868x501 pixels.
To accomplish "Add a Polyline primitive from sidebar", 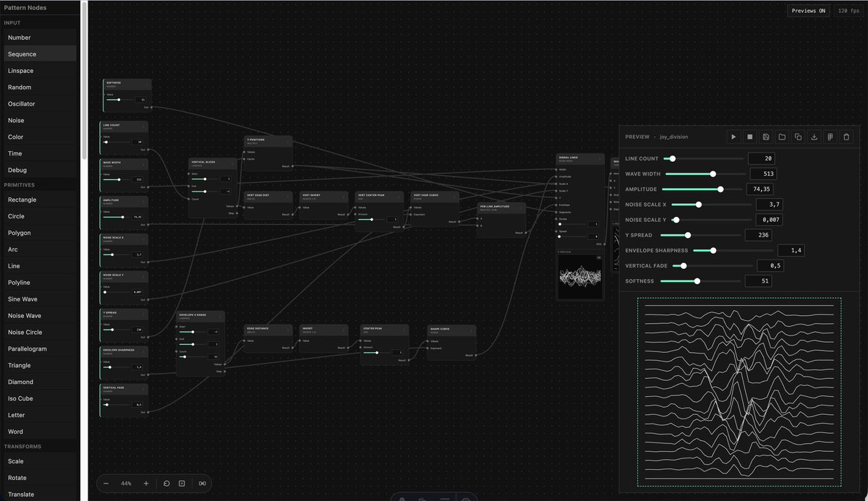I will pyautogui.click(x=40, y=283).
